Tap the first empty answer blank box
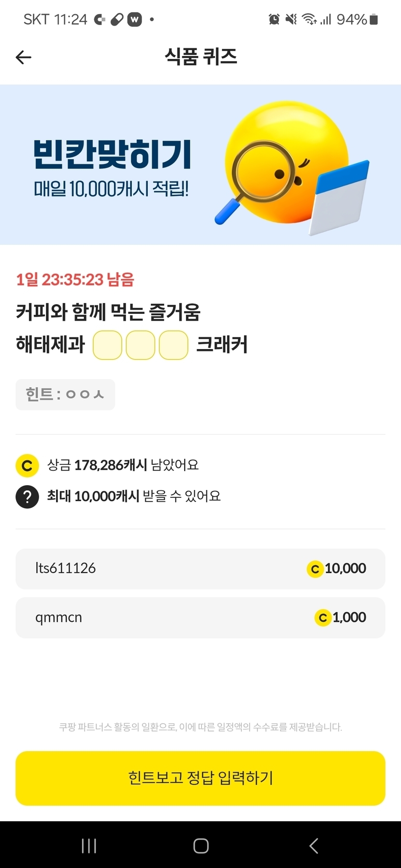Image resolution: width=401 pixels, height=868 pixels. (x=107, y=345)
